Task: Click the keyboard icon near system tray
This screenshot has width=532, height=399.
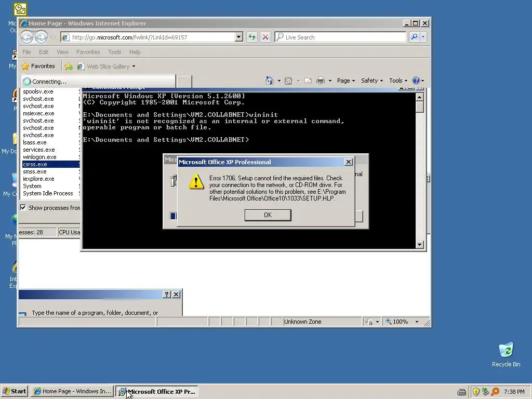Action: coord(462,392)
